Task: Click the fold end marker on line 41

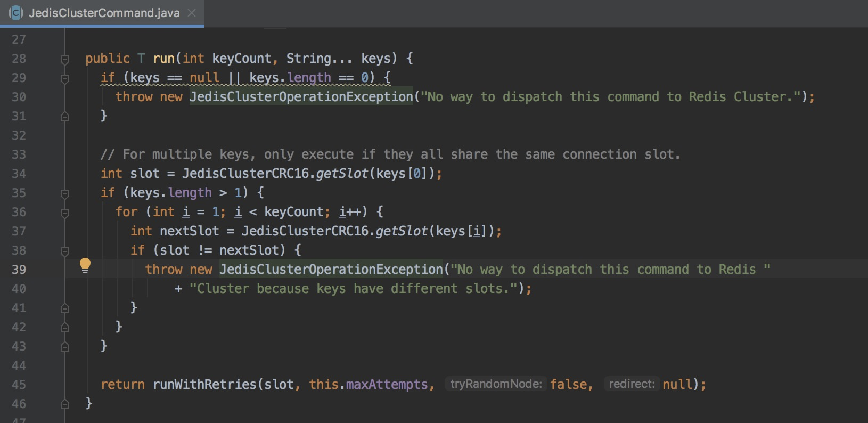Action: [x=65, y=308]
